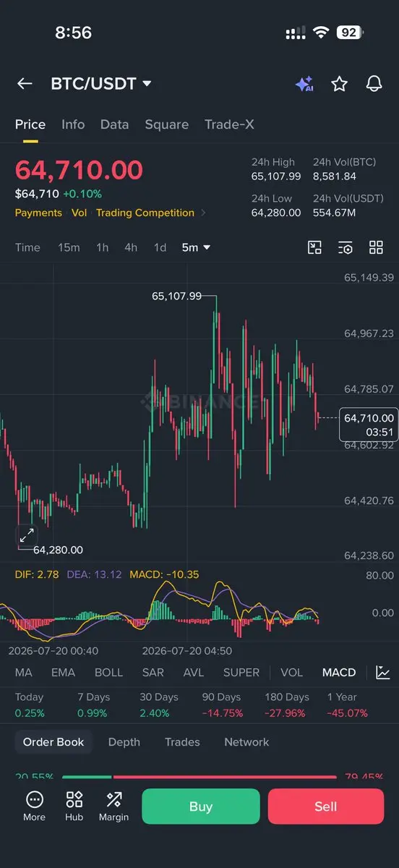Open chart drawing tools icon
The width and height of the screenshot is (399, 868).
314,247
